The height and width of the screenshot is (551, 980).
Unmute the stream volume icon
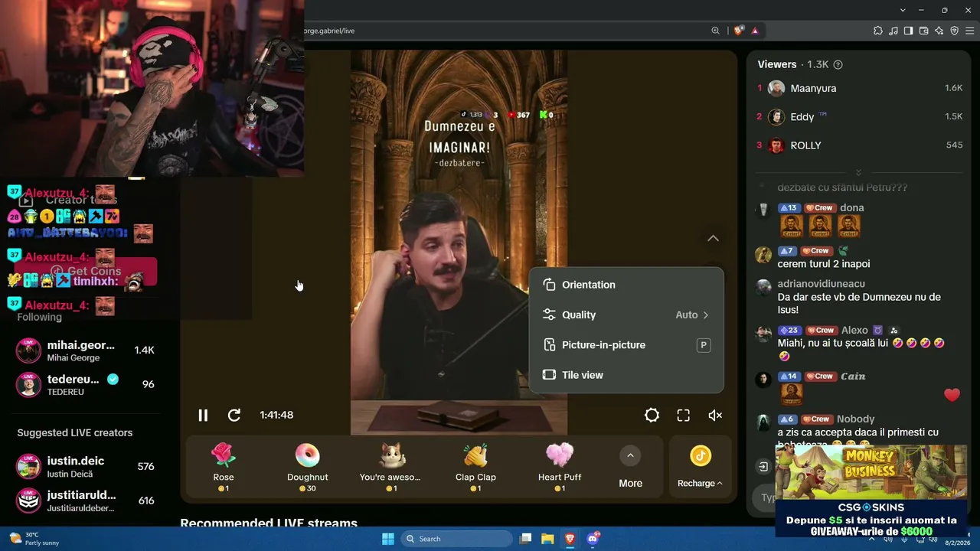pyautogui.click(x=715, y=415)
